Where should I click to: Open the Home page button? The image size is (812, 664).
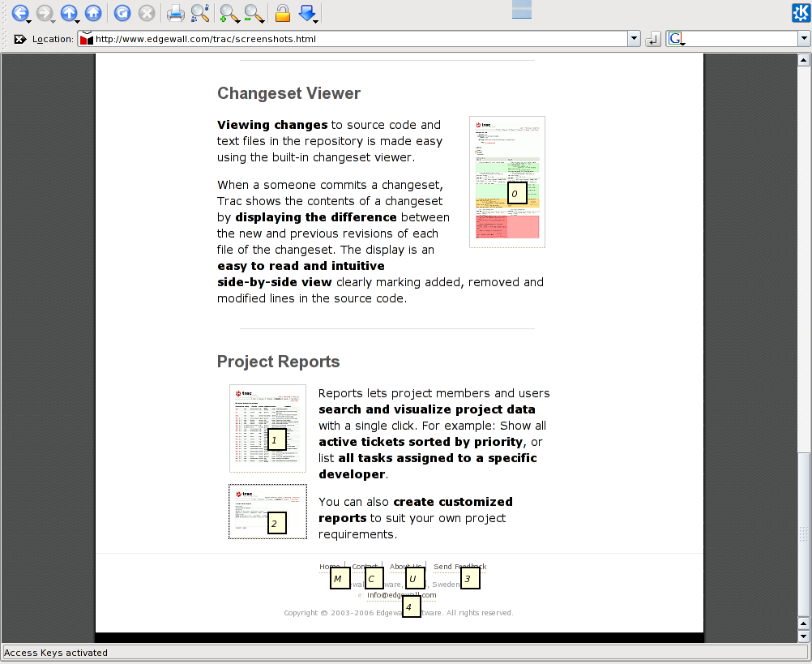click(93, 13)
